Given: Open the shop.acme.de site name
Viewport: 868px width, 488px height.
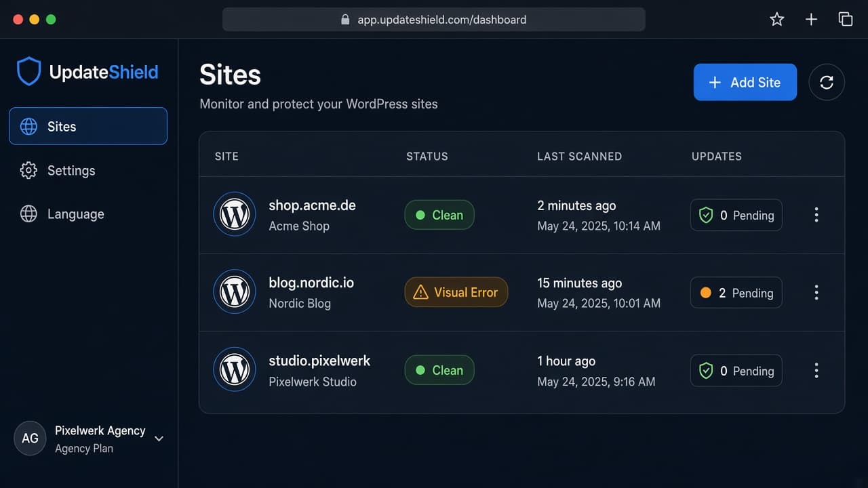Looking at the screenshot, I should point(312,205).
